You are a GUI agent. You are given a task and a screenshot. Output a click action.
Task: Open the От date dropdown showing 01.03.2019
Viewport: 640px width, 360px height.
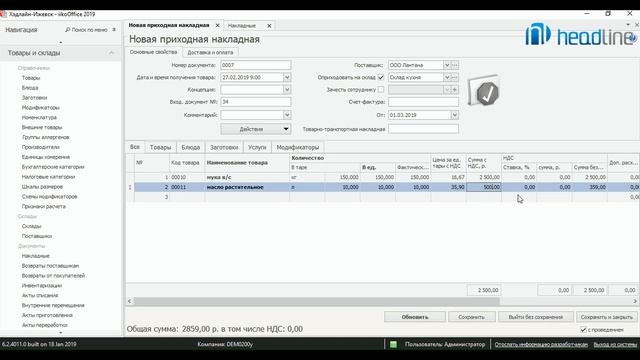coord(455,115)
